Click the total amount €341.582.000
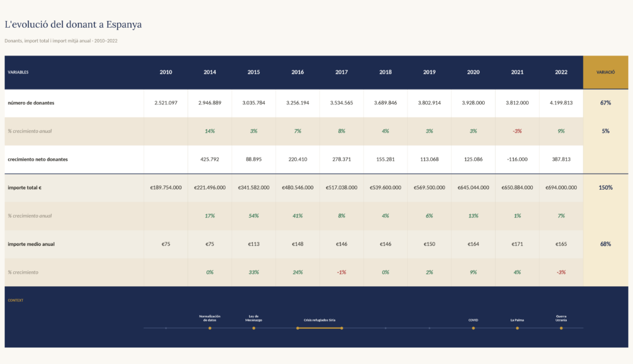Viewport: 633px width, 364px height. click(253, 188)
